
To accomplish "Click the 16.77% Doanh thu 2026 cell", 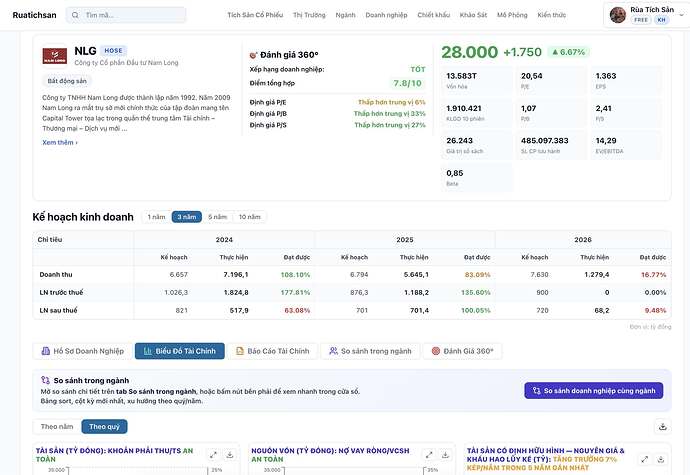I will point(653,275).
